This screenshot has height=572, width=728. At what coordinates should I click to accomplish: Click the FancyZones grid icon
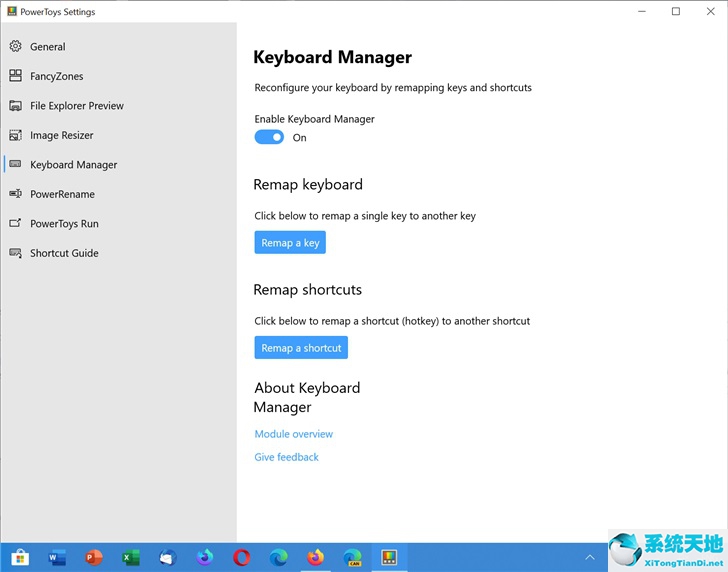[x=15, y=76]
